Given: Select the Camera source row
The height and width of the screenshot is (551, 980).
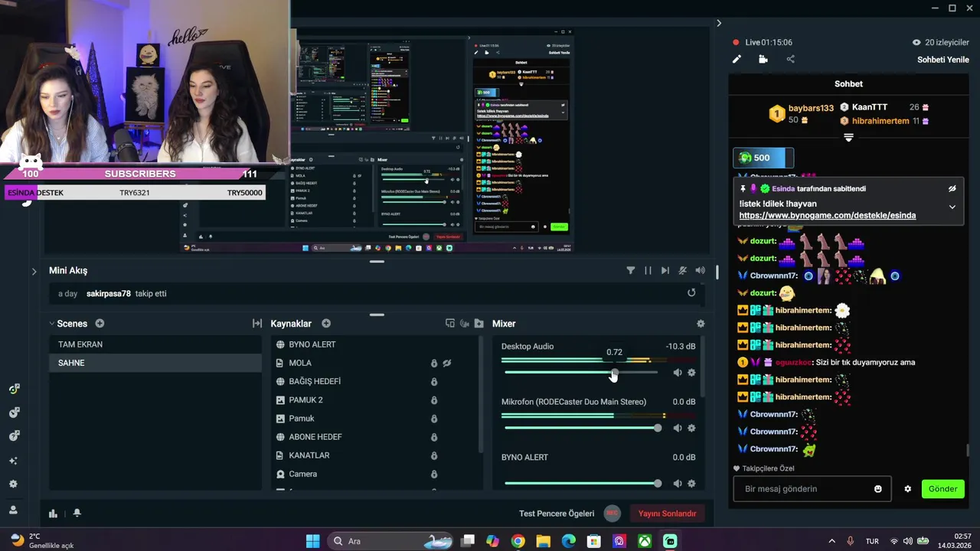Looking at the screenshot, I should tap(375, 474).
